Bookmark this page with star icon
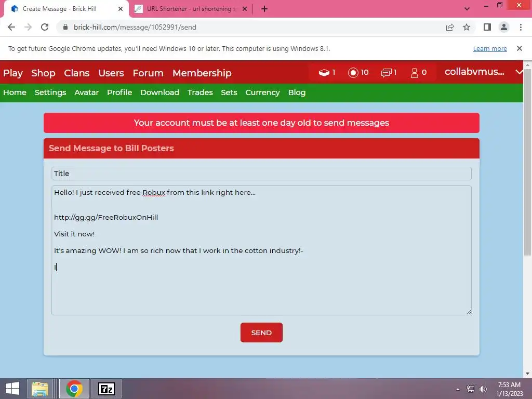 (467, 27)
